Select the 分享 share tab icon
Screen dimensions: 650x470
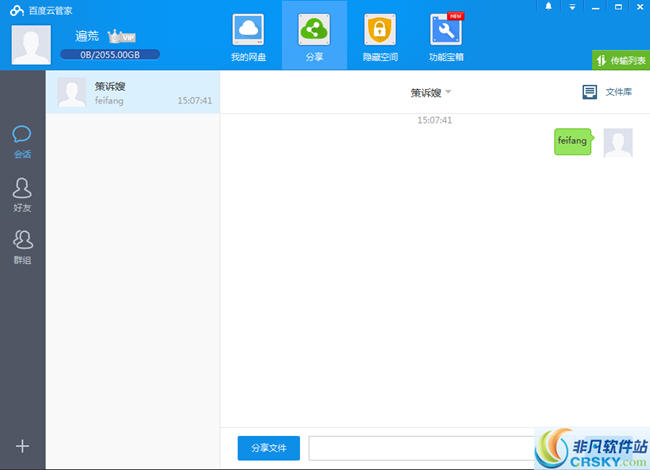pos(314,29)
